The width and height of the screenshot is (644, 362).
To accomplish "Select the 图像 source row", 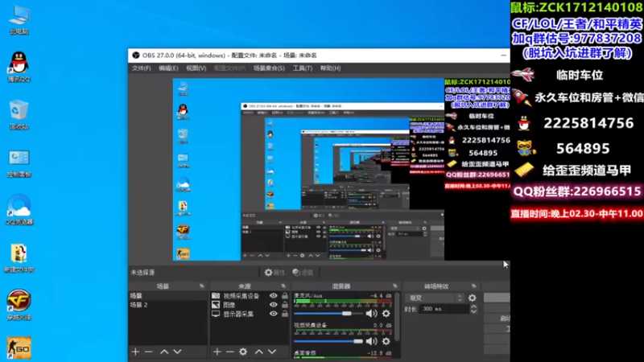I will pyautogui.click(x=250, y=305).
